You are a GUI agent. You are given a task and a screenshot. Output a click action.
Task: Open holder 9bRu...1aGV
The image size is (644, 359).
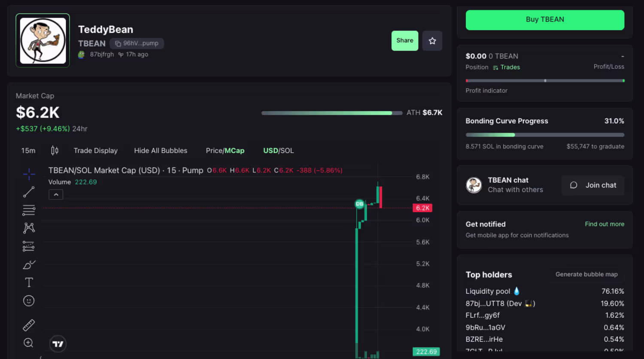tap(545, 327)
